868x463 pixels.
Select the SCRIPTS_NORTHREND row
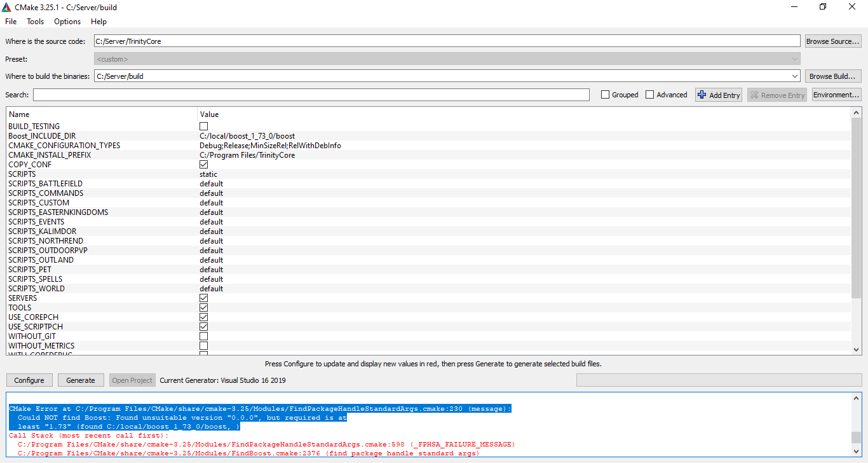coord(429,241)
